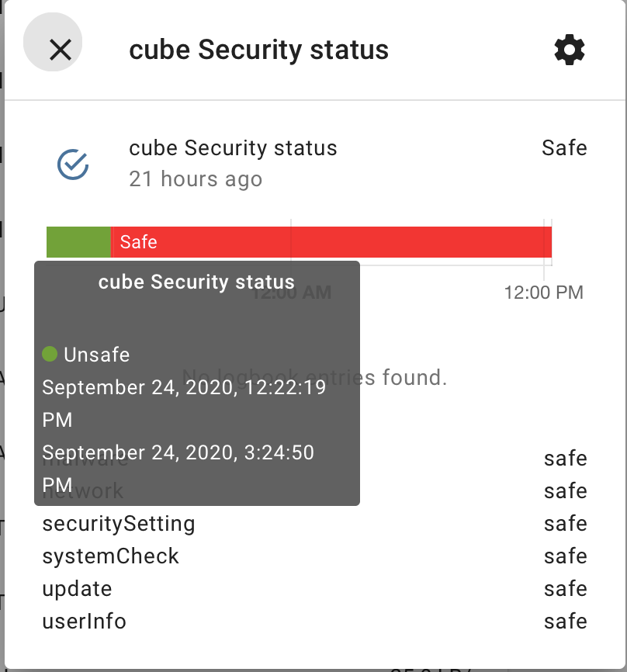The image size is (627, 672).
Task: Click the blue checkmark status icon
Action: point(72,164)
